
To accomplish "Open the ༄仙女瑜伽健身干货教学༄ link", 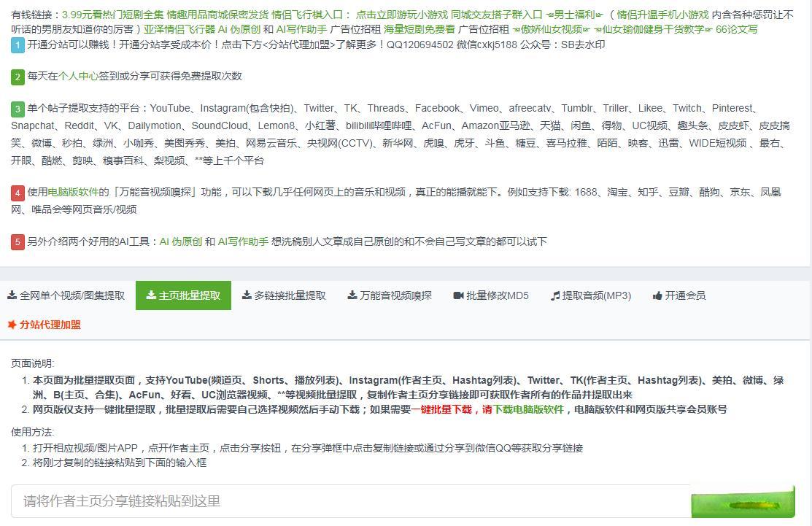I will click(653, 29).
